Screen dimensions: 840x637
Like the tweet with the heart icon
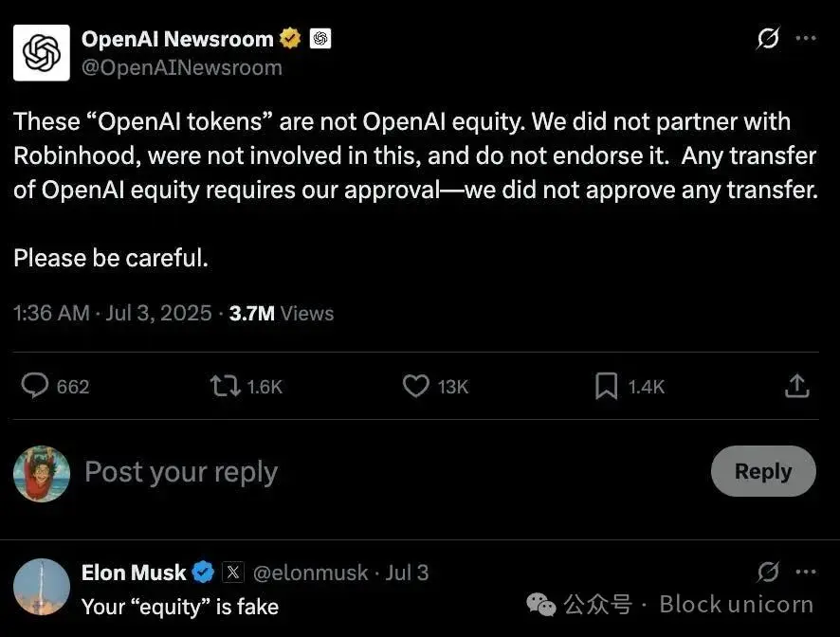[x=416, y=386]
